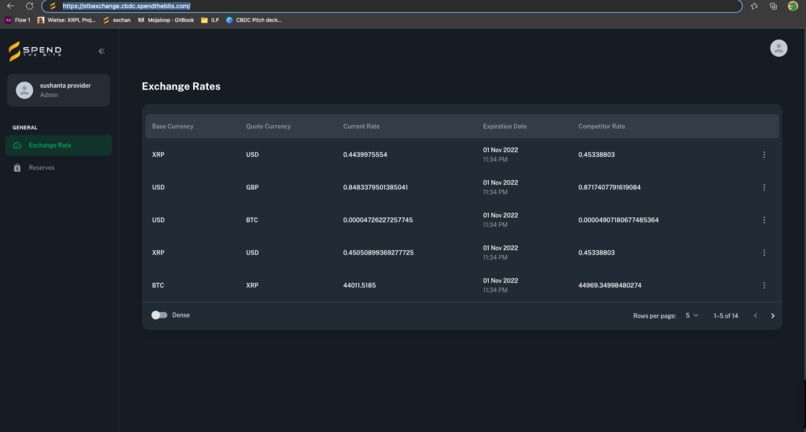Go to previous table page arrow
Screen dimensions: 806x432
(755, 316)
